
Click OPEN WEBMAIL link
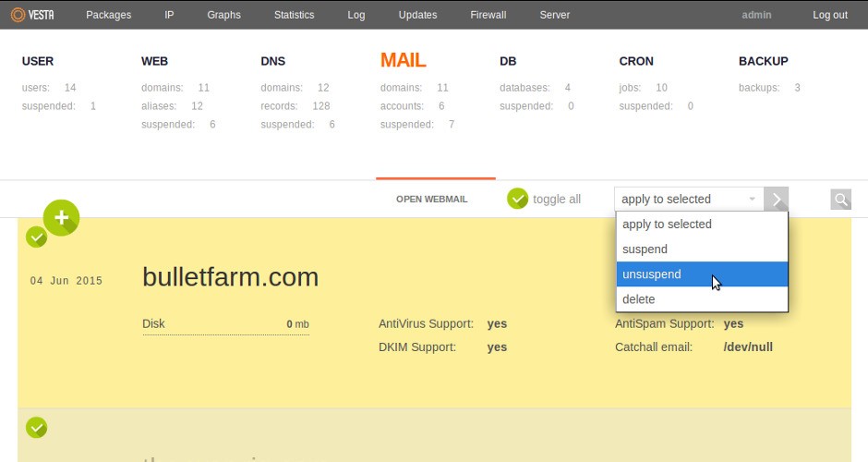432,199
